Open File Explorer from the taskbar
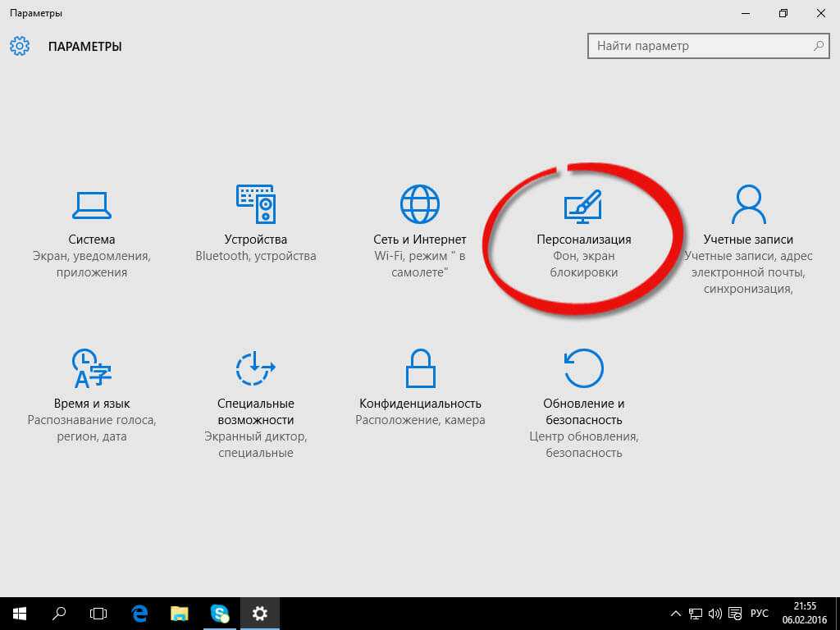840x630 pixels. click(x=180, y=613)
